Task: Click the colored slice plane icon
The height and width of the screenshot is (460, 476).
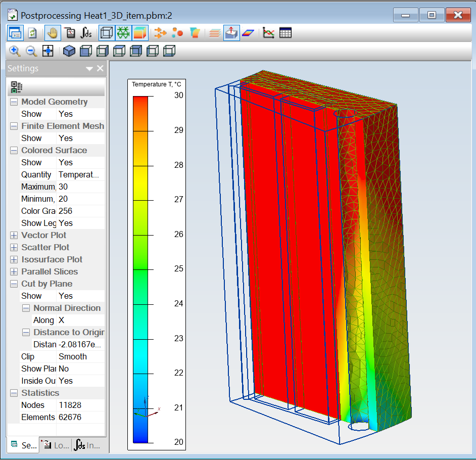Action: 248,33
